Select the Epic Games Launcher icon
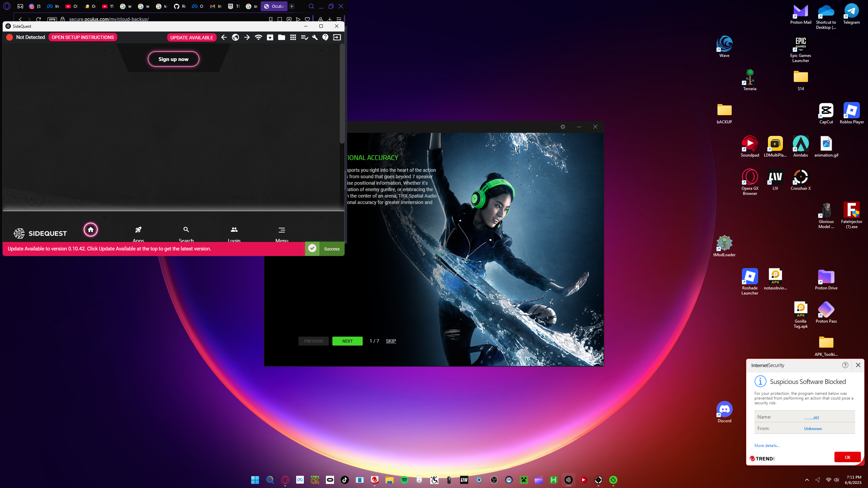868x488 pixels. pyautogui.click(x=801, y=50)
